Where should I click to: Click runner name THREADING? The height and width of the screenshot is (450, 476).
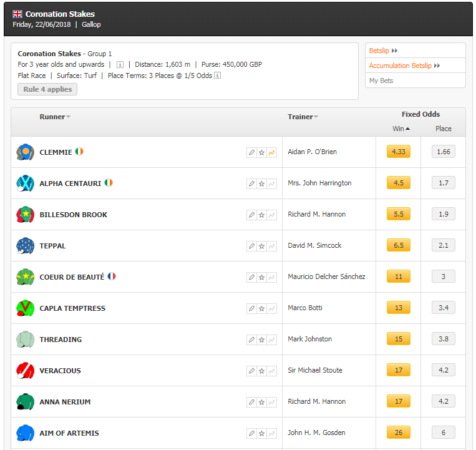(x=61, y=340)
